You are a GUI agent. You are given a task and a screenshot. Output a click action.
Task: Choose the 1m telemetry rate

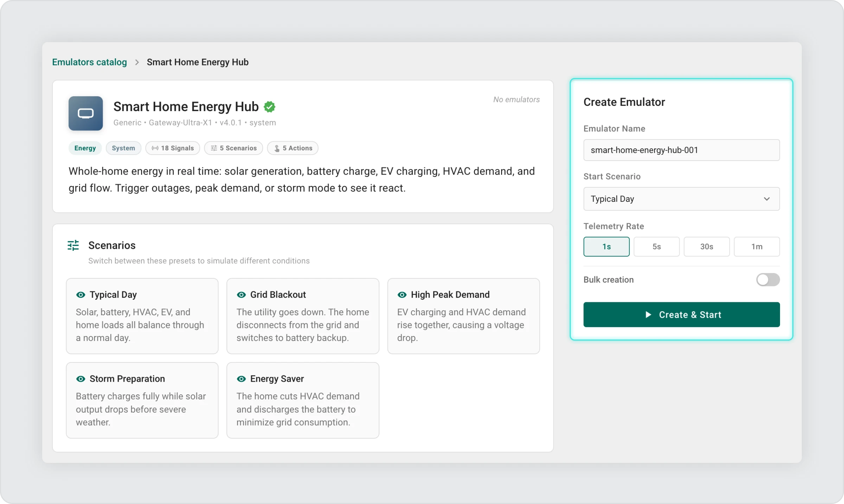[756, 247]
